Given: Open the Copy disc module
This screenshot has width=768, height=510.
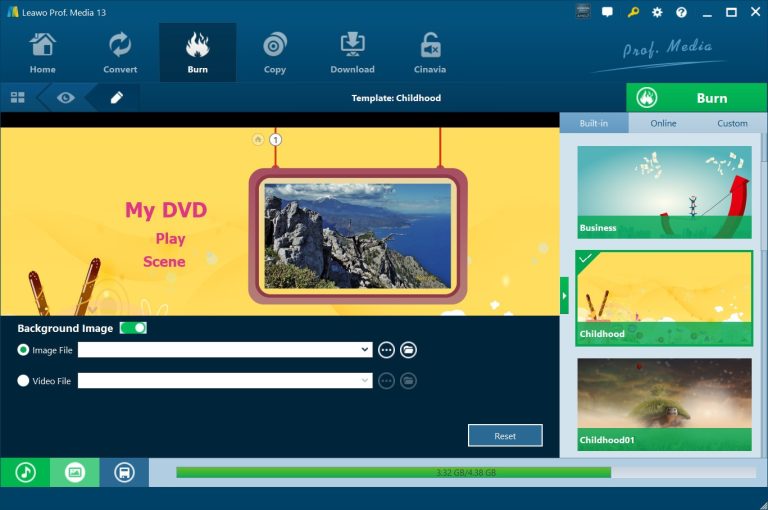Looking at the screenshot, I should click(x=275, y=53).
